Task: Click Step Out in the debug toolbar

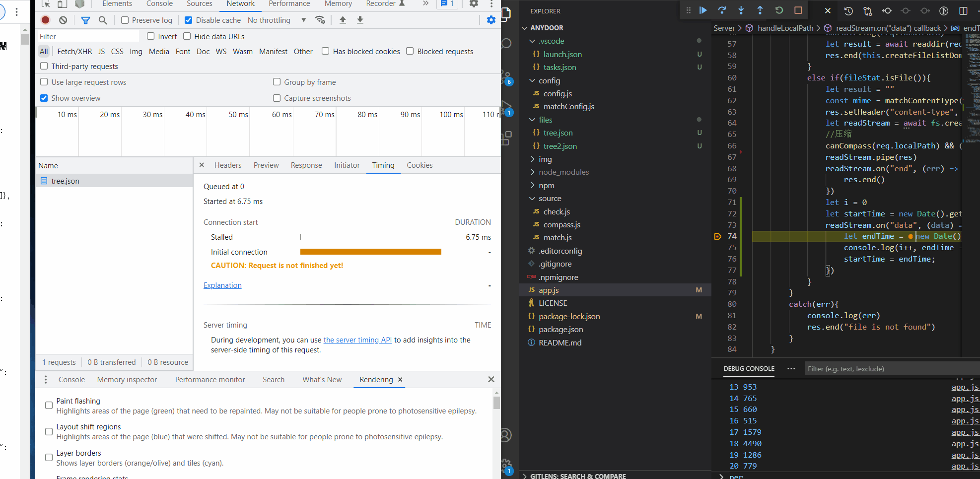Action: [760, 10]
